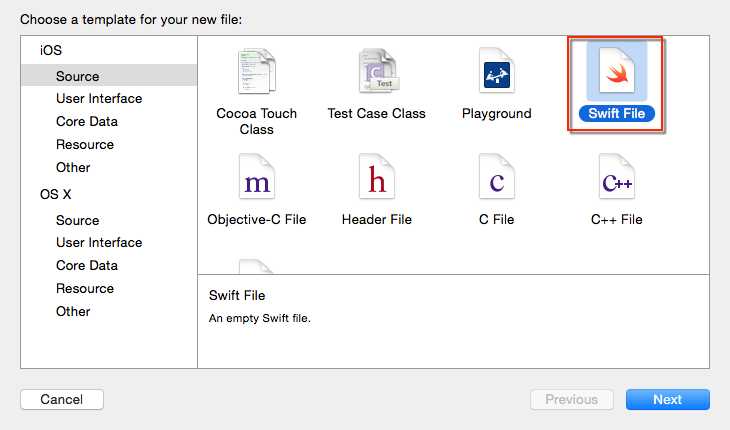Click the 'An empty Swift file.' description
Image resolution: width=730 pixels, height=430 pixels.
259,318
